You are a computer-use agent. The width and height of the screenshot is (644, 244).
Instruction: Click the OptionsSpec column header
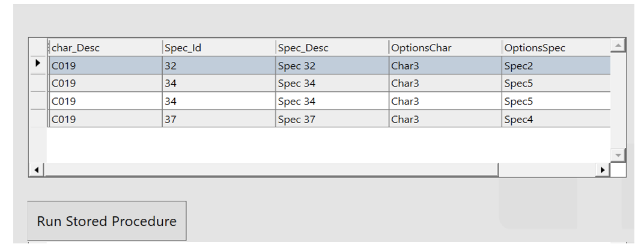(x=556, y=47)
